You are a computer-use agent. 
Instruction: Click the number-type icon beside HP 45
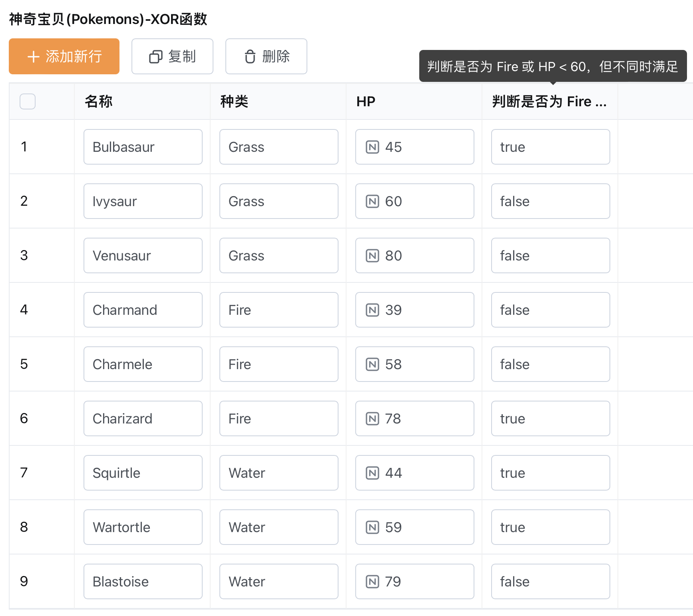pos(372,147)
